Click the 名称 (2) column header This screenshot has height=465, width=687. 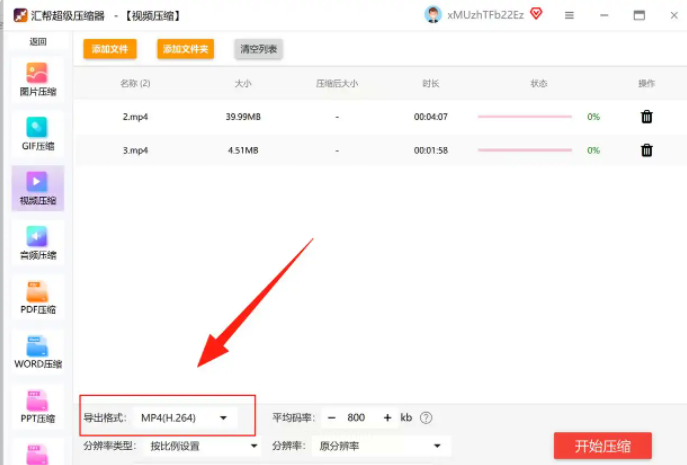135,83
